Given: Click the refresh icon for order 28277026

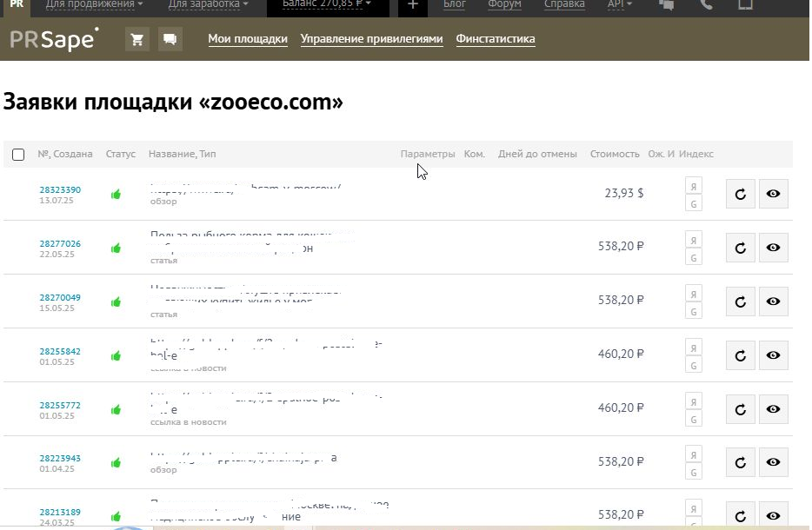Looking at the screenshot, I should (741, 248).
